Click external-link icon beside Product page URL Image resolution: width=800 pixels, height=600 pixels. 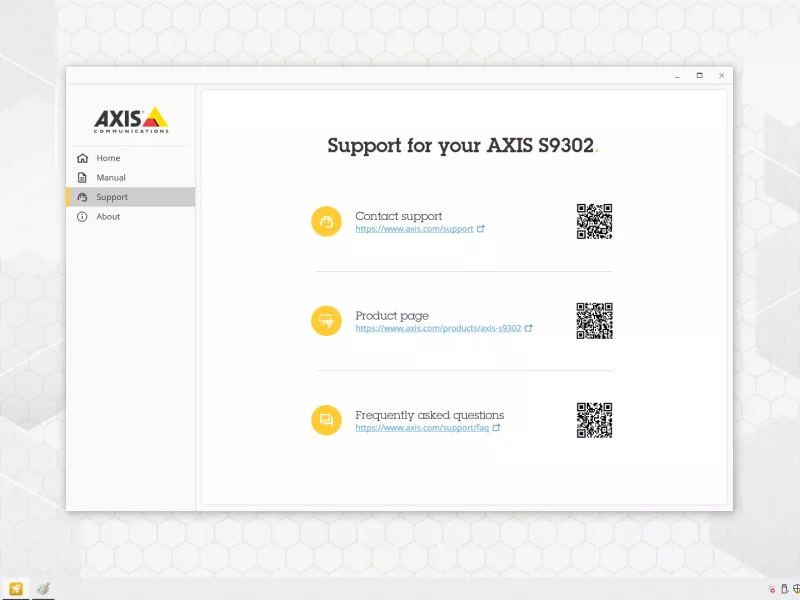(529, 328)
